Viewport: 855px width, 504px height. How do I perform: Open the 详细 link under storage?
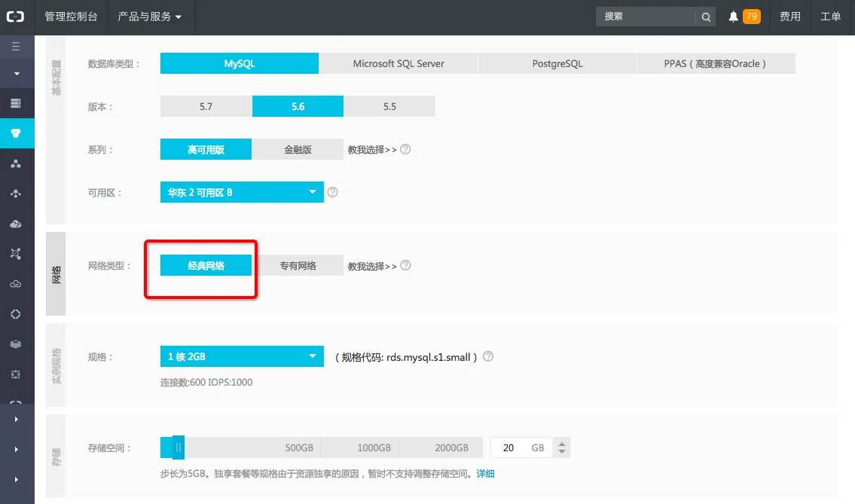pos(485,473)
